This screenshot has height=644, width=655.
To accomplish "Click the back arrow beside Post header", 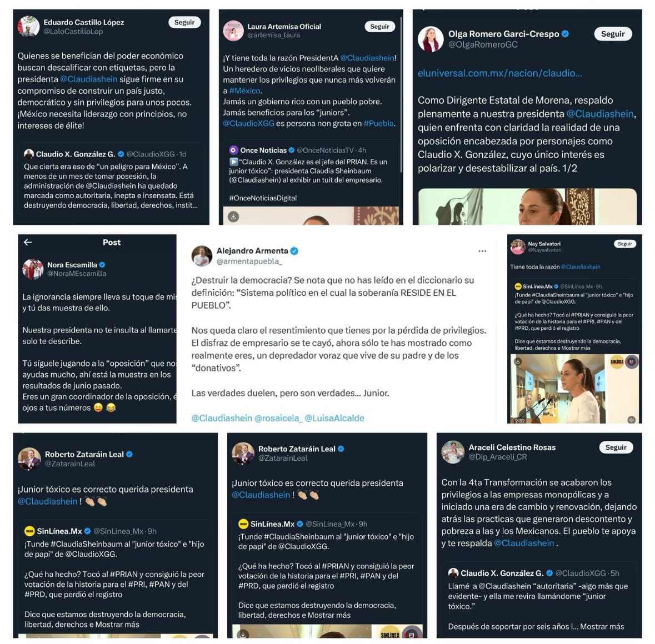I will click(28, 242).
